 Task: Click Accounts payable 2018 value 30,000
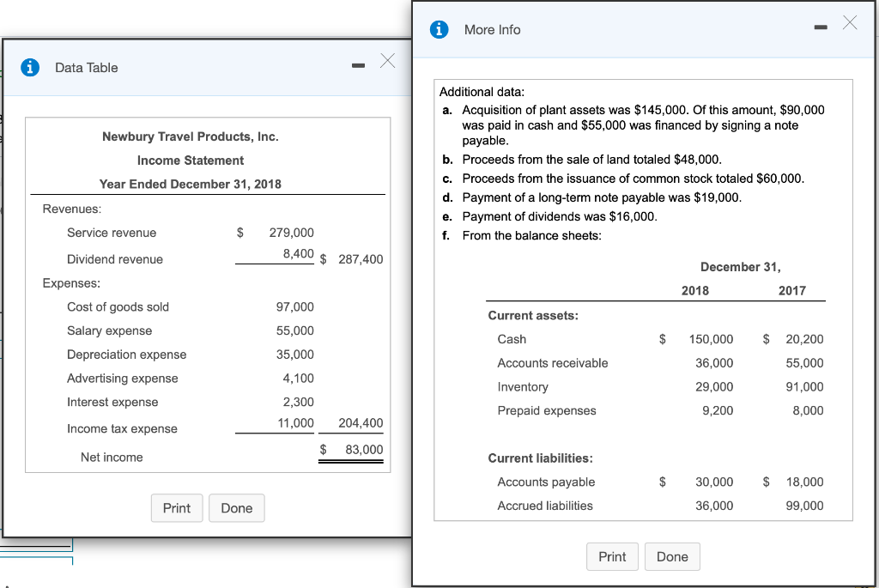[714, 482]
